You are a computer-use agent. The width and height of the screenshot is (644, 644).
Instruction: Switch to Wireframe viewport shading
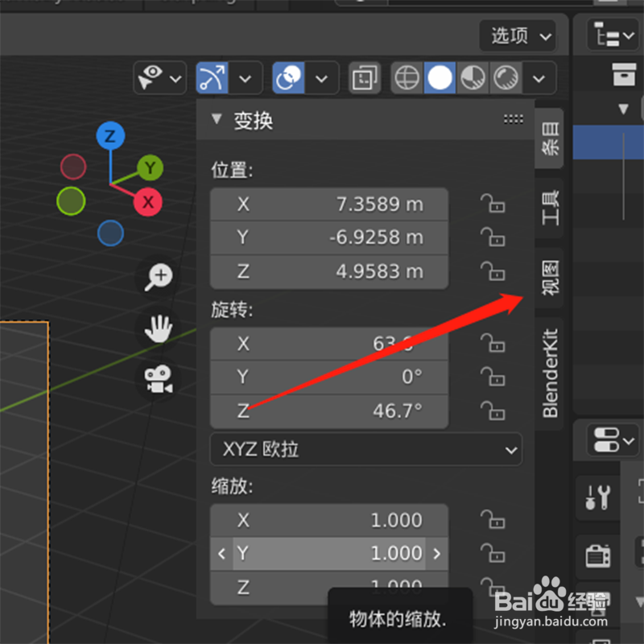tap(407, 77)
